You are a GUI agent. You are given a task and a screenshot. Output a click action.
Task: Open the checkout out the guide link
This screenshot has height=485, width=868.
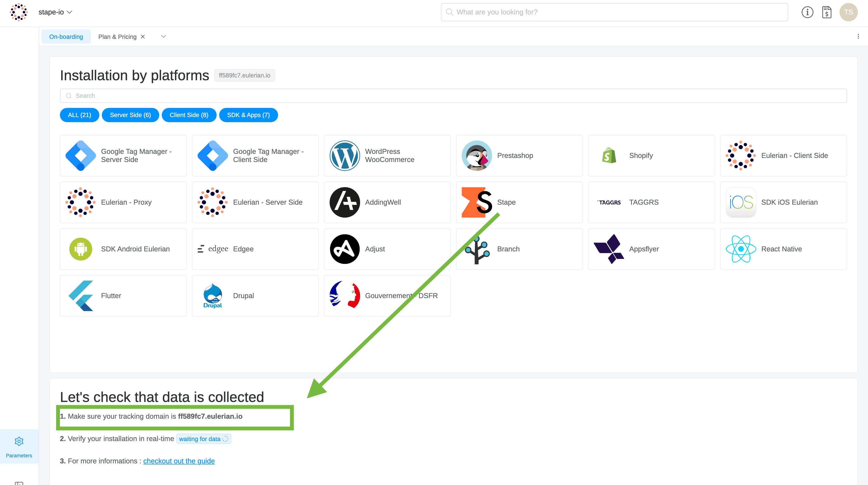point(179,461)
